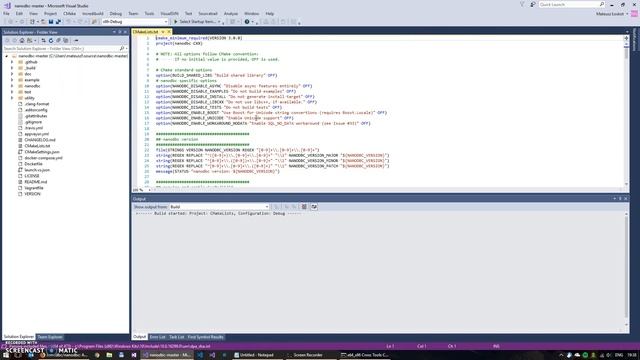
Task: Expand the example folder
Action: (12, 80)
